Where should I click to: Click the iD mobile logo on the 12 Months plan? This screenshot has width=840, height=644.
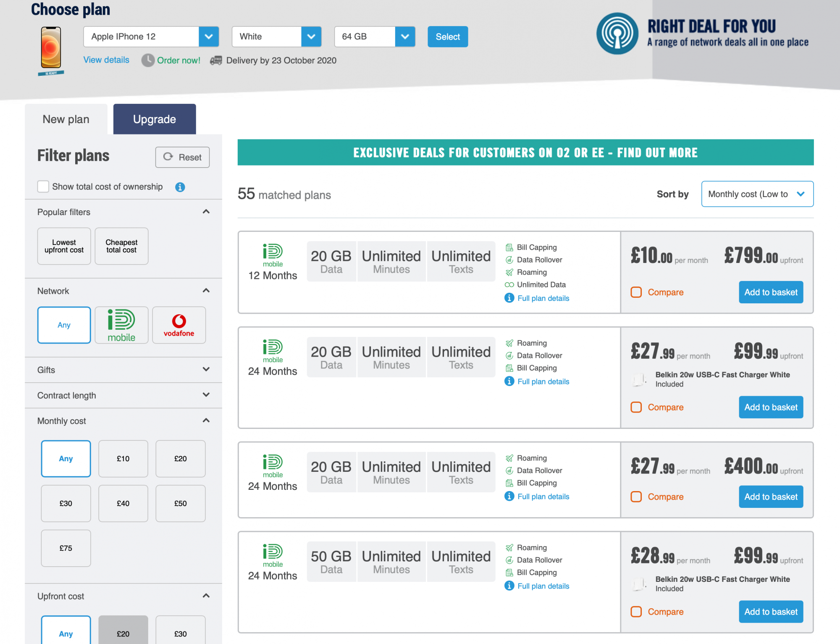[273, 255]
